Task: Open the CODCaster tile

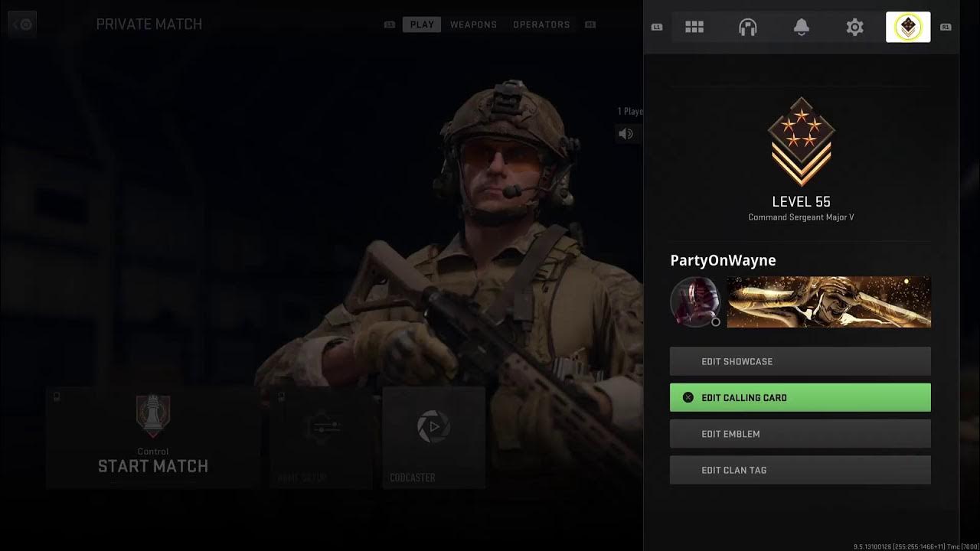Action: click(433, 438)
